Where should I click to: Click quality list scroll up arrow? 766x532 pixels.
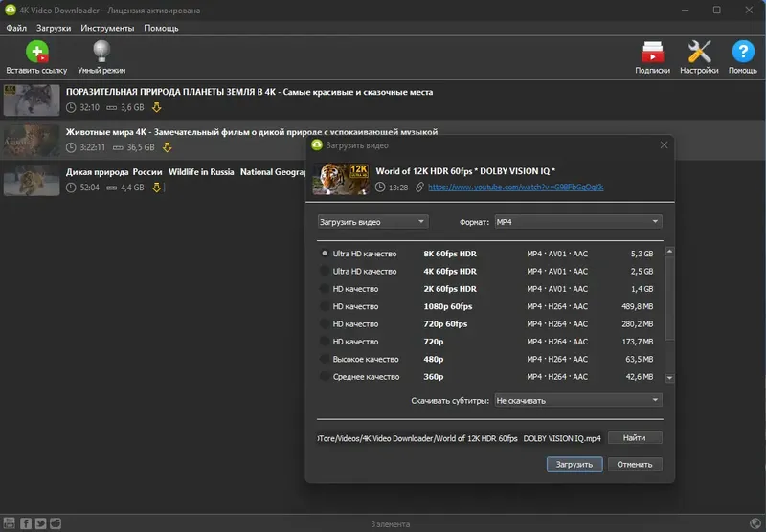pos(669,251)
